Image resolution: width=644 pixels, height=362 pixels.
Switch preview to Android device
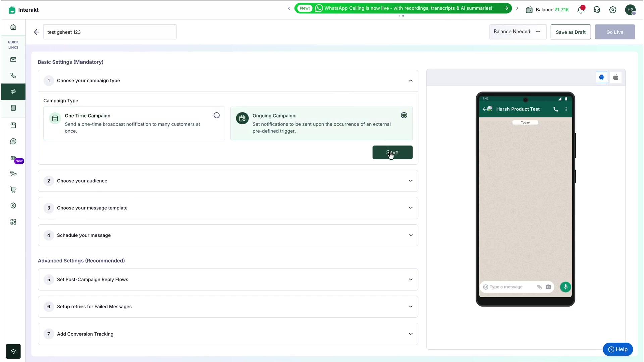pos(602,77)
